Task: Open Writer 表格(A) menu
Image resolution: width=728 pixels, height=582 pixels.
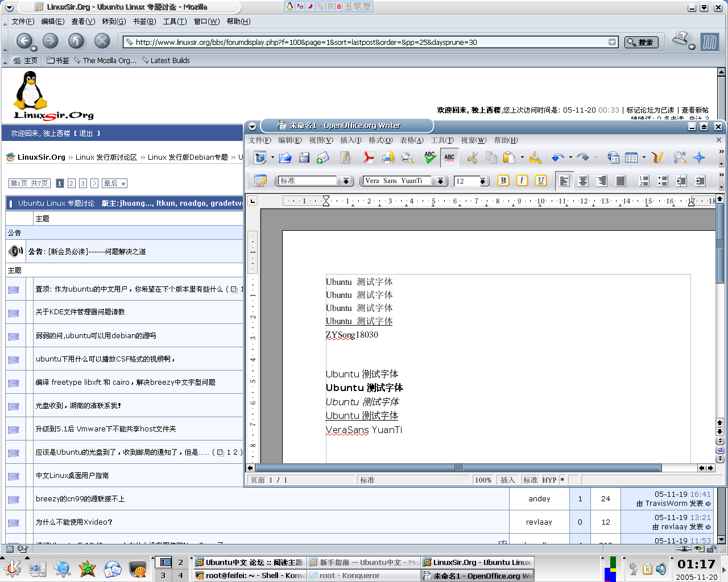Action: tap(412, 140)
